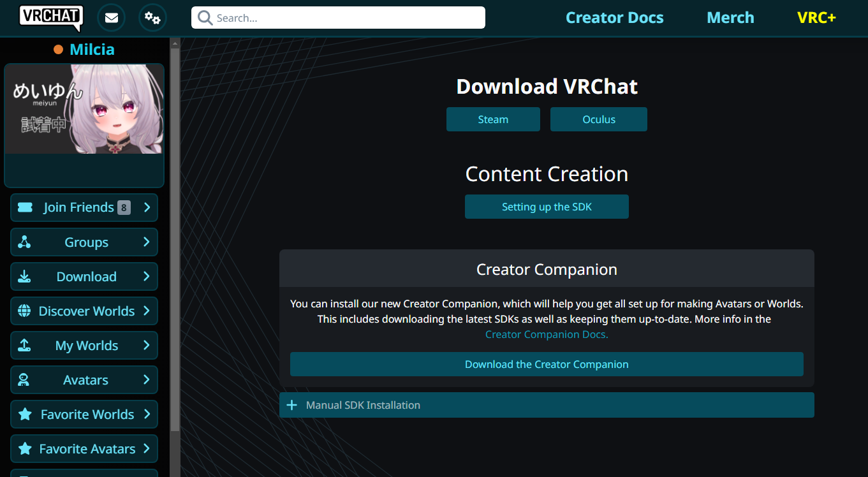The image size is (868, 477).
Task: Open messages envelope icon
Action: tap(111, 18)
